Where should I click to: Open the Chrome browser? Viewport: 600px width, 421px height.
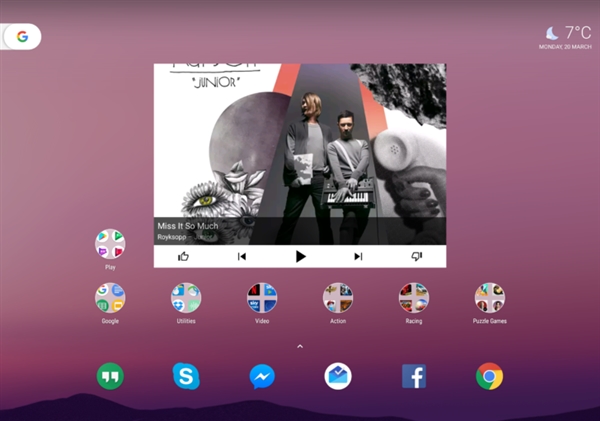pyautogui.click(x=489, y=376)
